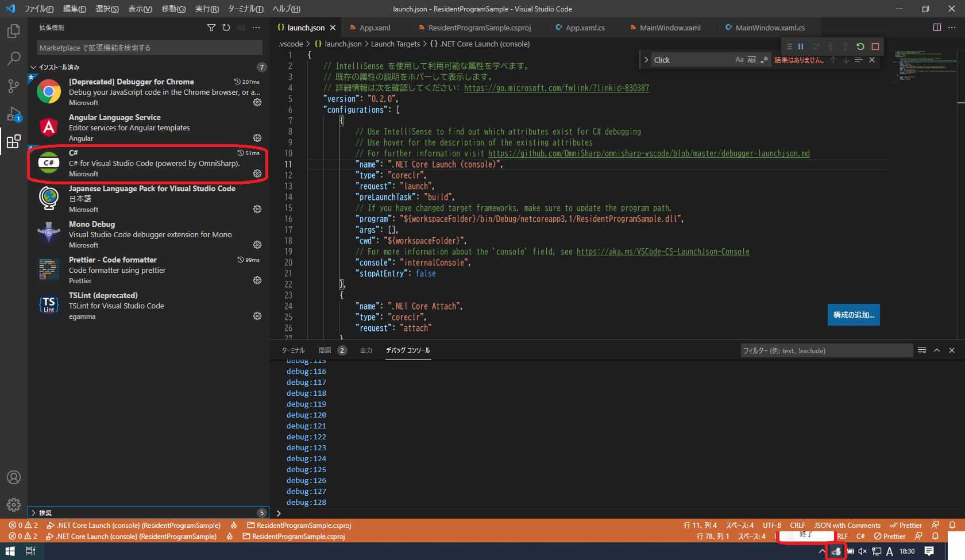Pause the debugger from the debug toolbar

(801, 47)
